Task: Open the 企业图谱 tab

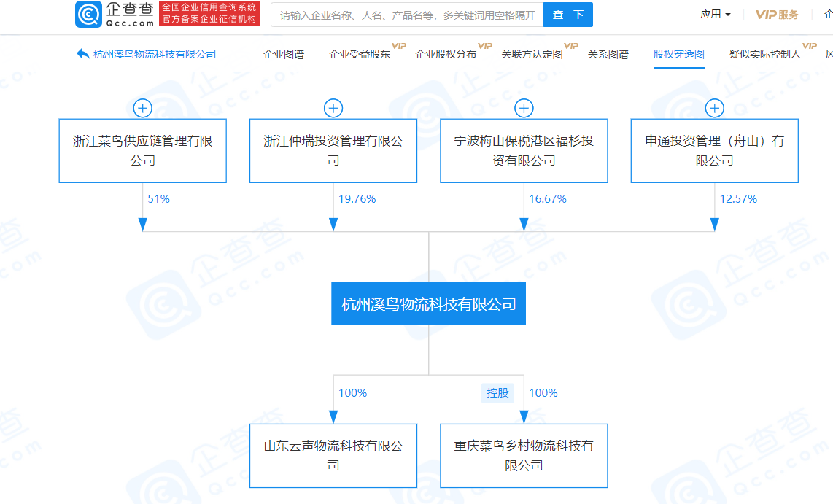Action: pyautogui.click(x=284, y=54)
